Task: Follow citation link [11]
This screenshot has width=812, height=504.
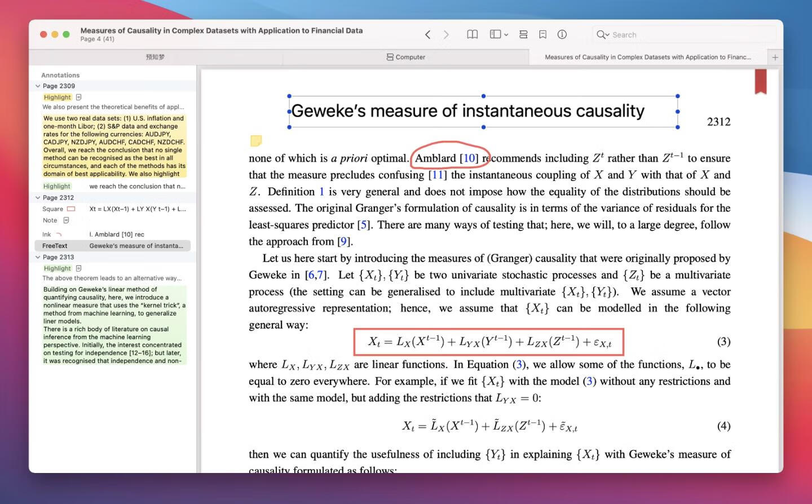Action: (x=438, y=175)
